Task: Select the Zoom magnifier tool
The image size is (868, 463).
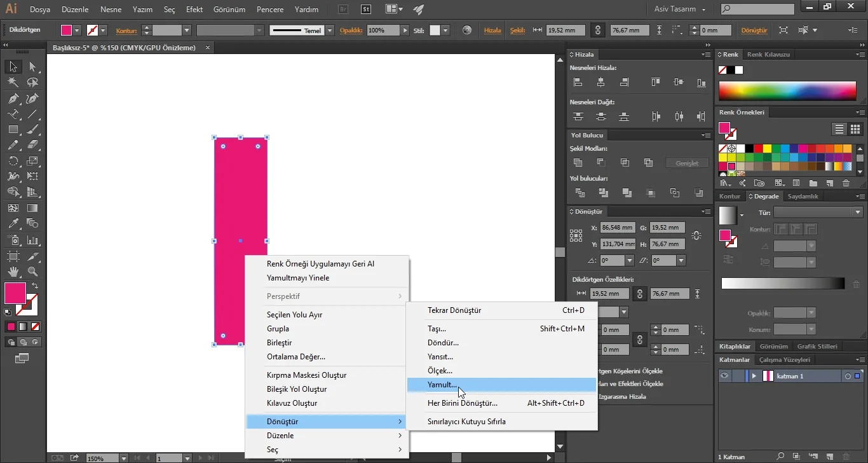Action: (x=32, y=272)
